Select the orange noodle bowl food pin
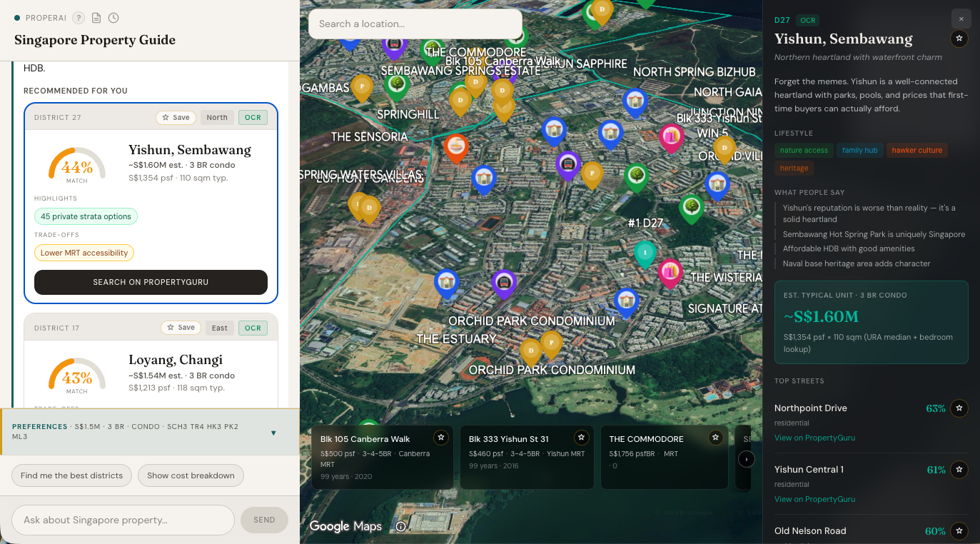Image resolution: width=980 pixels, height=544 pixels. click(456, 148)
